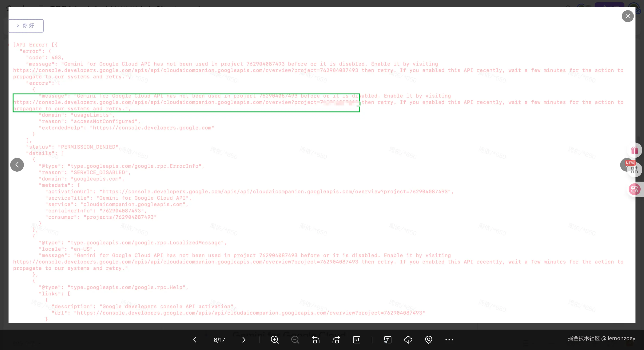
Task: Download the image via cloud icon
Action: (408, 340)
